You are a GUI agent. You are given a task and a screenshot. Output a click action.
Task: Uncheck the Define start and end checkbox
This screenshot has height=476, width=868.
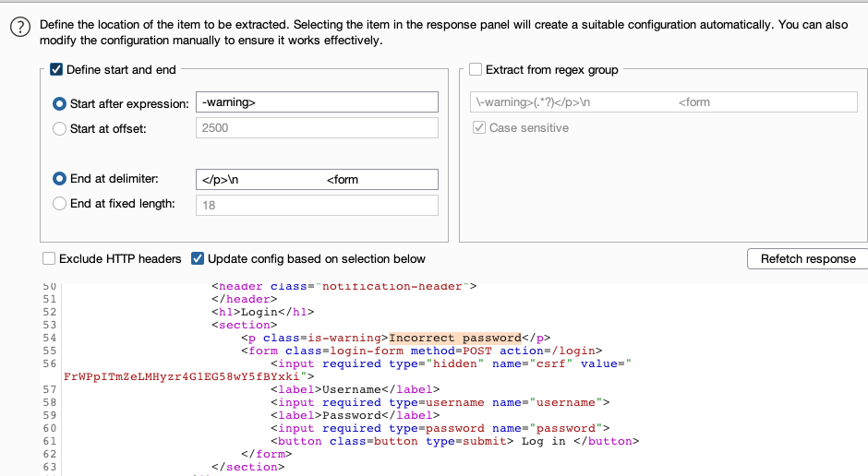(x=56, y=69)
